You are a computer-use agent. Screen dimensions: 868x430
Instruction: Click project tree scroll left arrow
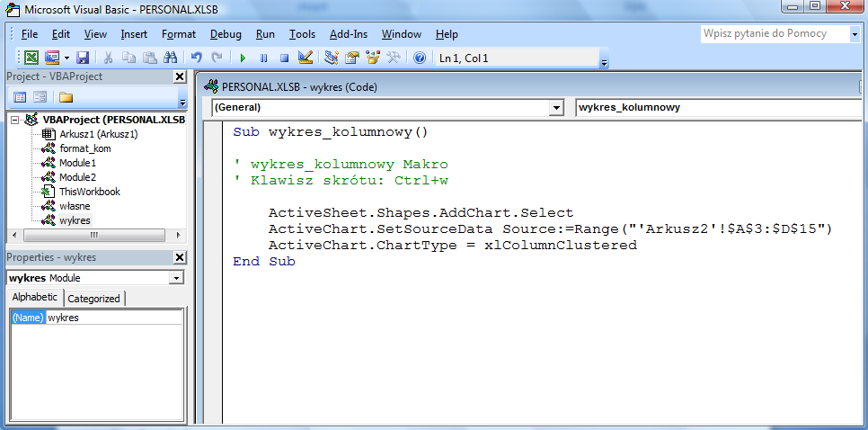(x=15, y=235)
